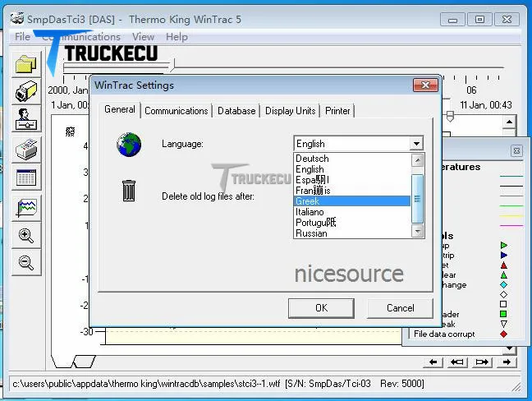Switch to the Display Units tab
Image resolution: width=532 pixels, height=401 pixels.
[x=290, y=111]
